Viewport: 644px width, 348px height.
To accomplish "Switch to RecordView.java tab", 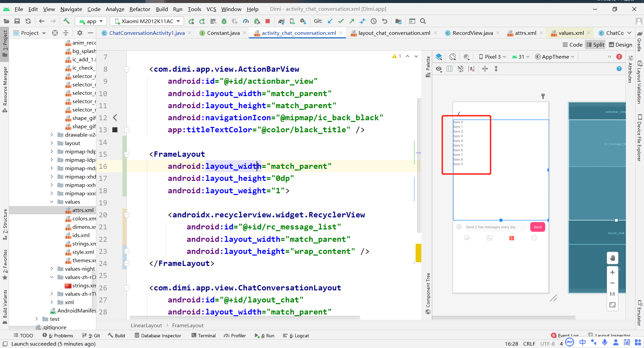I will pos(473,33).
